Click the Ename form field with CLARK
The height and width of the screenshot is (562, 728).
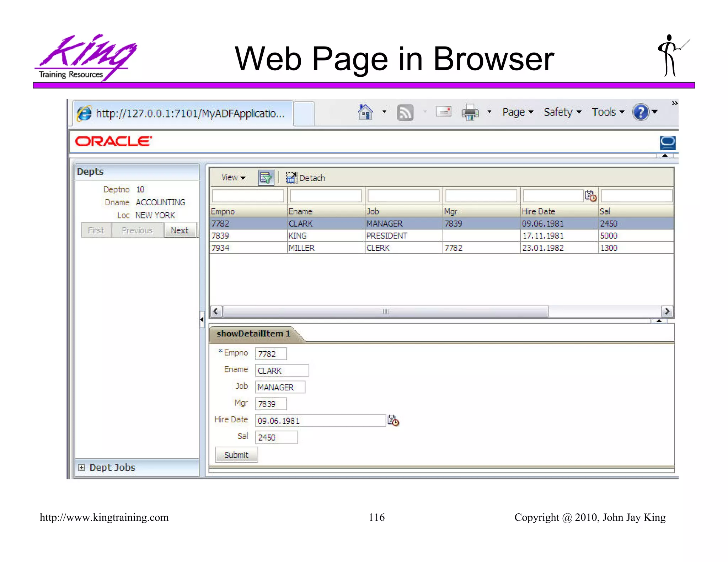282,371
